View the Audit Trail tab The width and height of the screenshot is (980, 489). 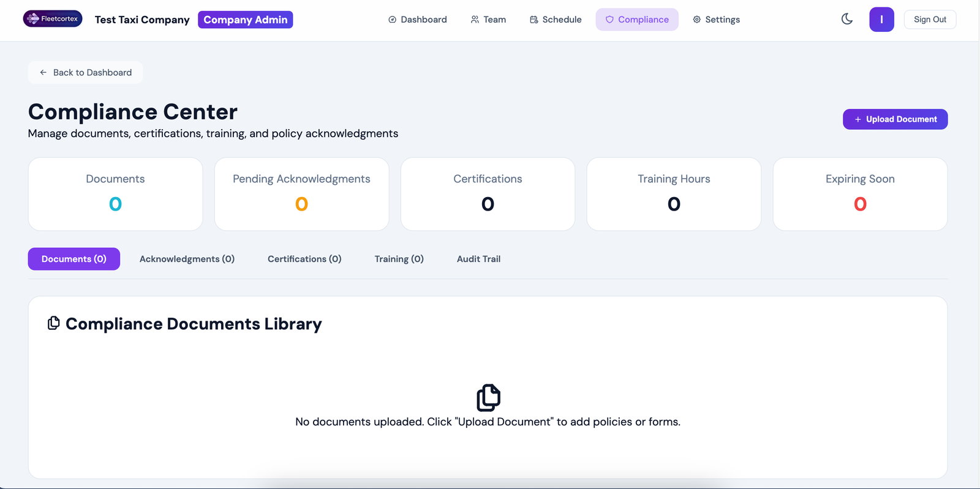click(x=478, y=259)
